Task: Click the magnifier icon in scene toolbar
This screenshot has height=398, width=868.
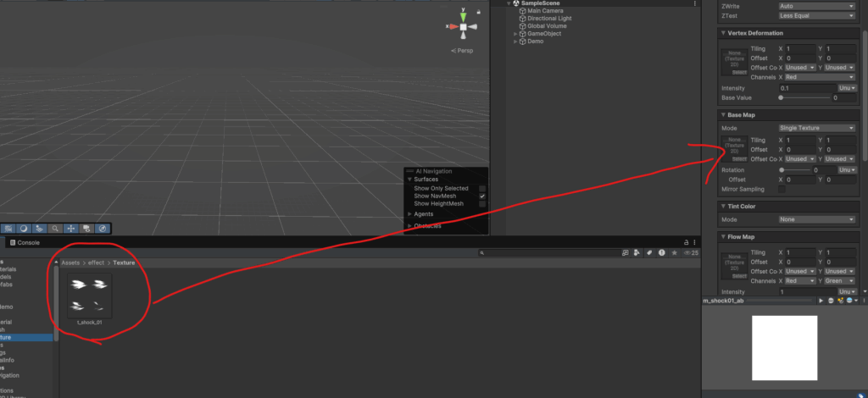Action: pos(54,228)
